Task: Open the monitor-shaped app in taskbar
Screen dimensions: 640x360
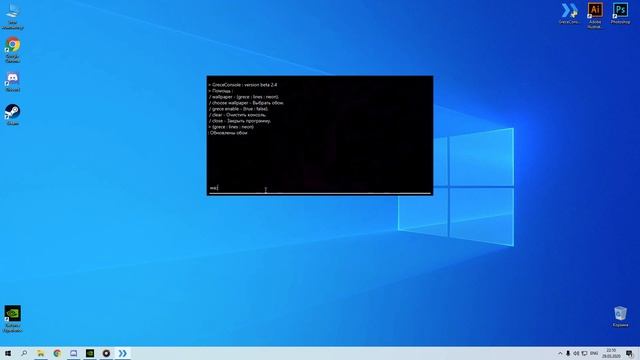Action: (73, 353)
